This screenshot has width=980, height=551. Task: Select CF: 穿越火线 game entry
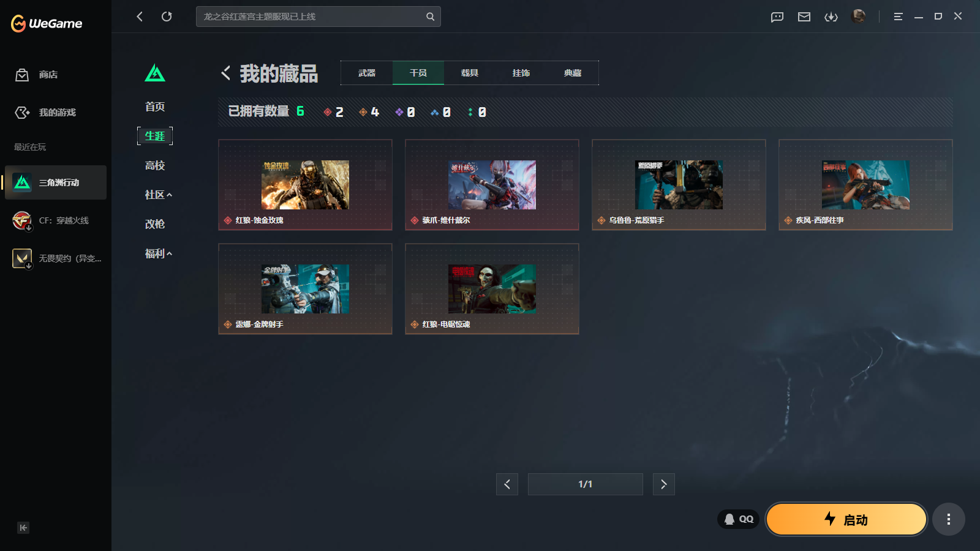(56, 220)
